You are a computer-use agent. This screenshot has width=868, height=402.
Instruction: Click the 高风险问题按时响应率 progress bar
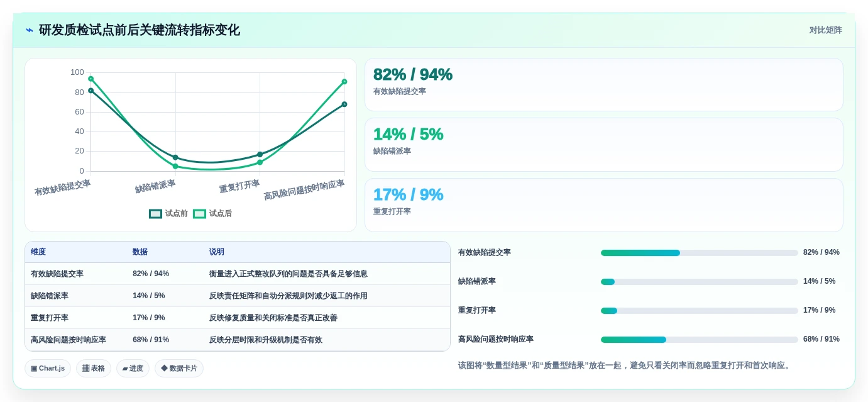click(x=700, y=340)
